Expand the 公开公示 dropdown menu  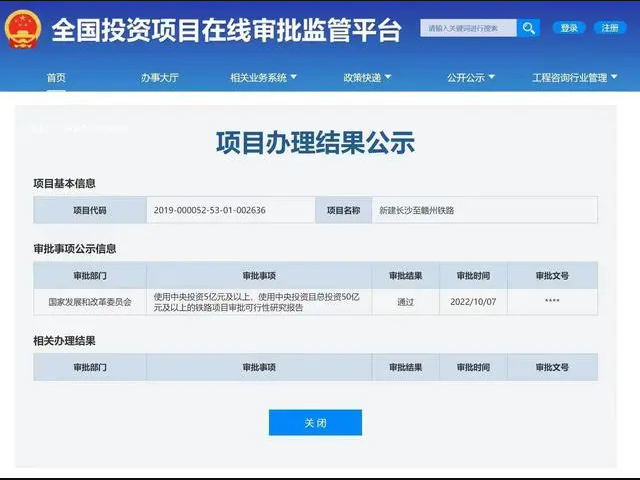(x=471, y=77)
